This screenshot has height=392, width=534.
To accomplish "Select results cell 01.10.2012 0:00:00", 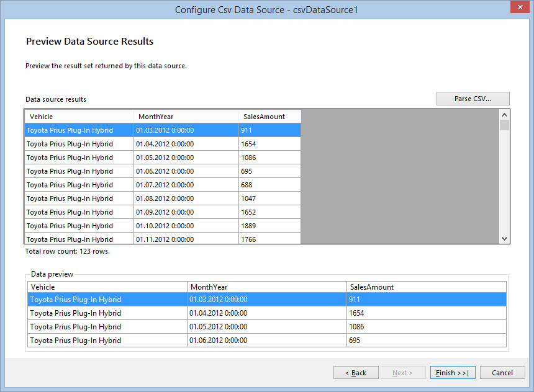I will click(186, 226).
